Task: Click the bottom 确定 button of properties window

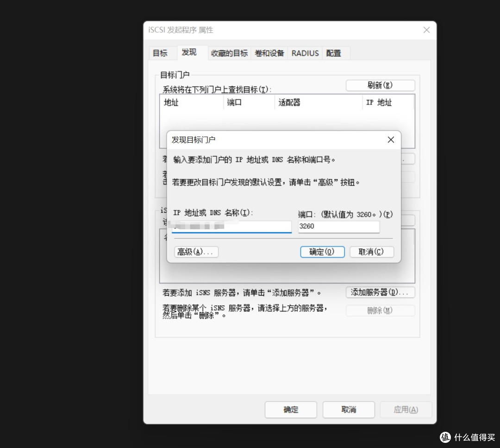Action: (291, 410)
